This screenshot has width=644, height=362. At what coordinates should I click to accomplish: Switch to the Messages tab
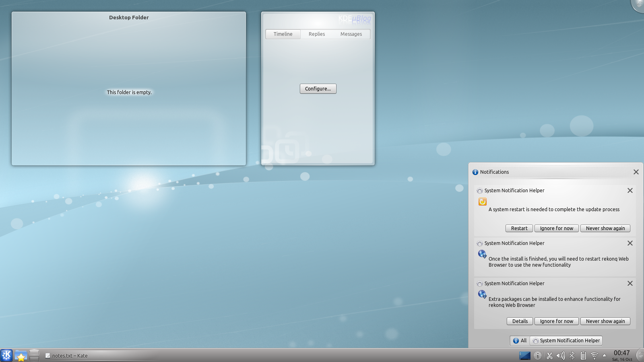(x=351, y=34)
